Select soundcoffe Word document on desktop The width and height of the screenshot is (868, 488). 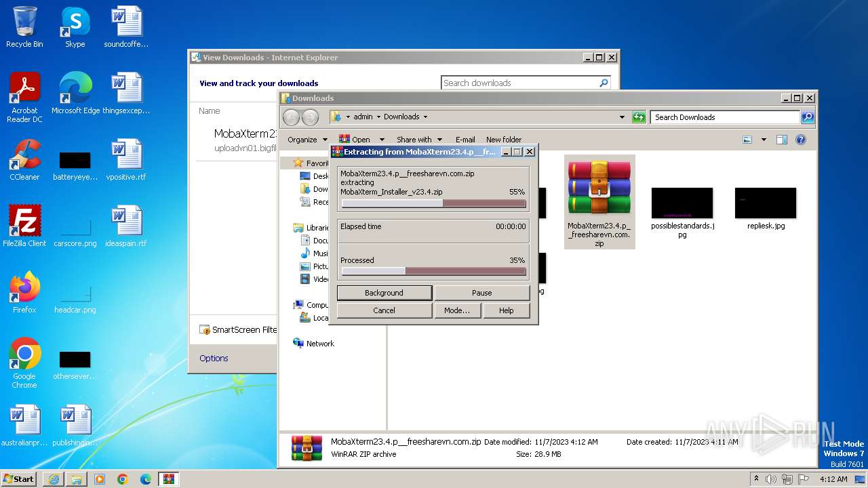click(x=126, y=27)
